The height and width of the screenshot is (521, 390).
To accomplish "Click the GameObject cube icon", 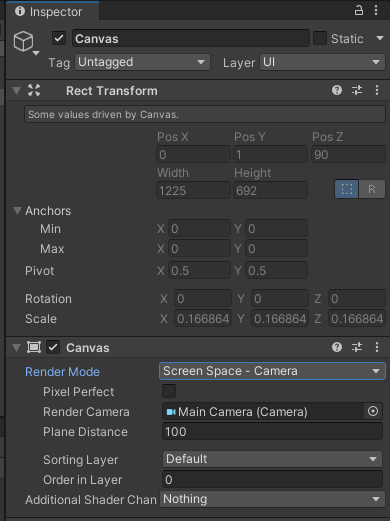I will pos(23,41).
